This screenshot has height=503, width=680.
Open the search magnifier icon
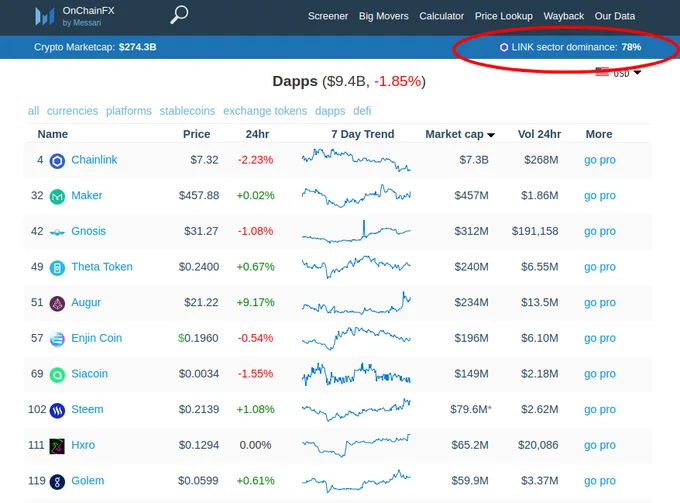pos(179,15)
